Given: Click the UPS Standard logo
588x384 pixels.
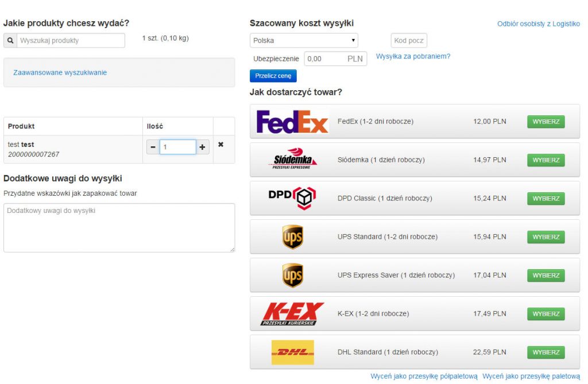Looking at the screenshot, I should point(292,236).
